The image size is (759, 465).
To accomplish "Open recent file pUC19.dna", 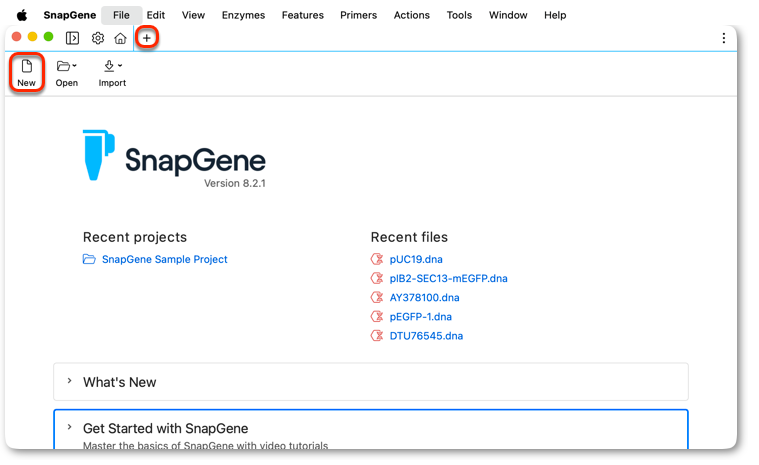I will coord(416,259).
